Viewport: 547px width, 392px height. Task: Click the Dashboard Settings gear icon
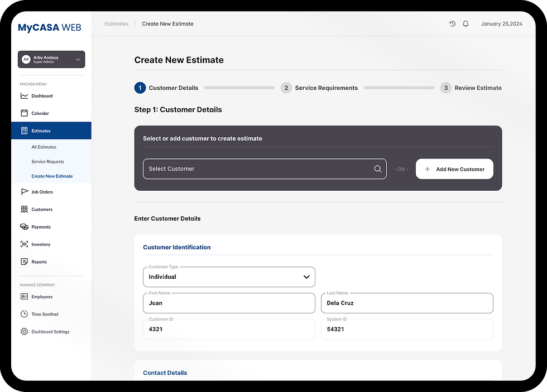pyautogui.click(x=24, y=331)
